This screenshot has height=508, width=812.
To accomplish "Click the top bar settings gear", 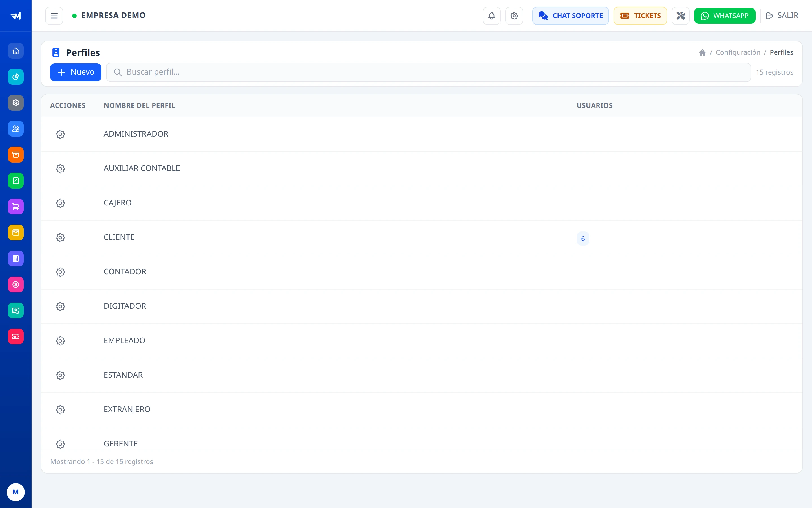I will [x=514, y=16].
